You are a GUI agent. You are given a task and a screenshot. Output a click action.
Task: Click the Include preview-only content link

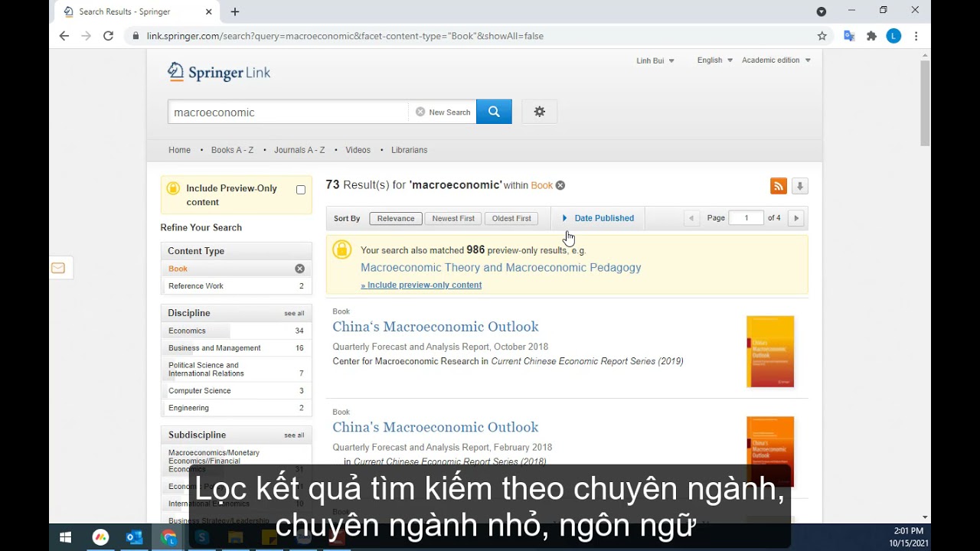click(421, 285)
